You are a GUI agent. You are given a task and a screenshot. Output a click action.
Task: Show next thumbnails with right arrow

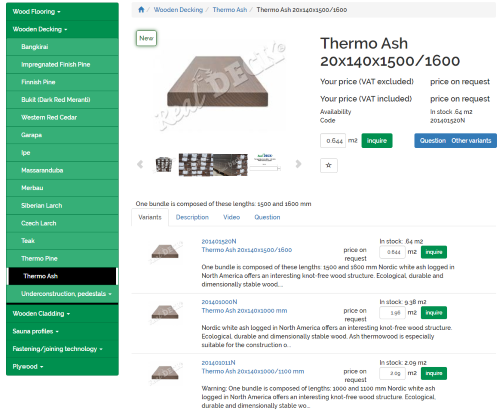coord(298,164)
